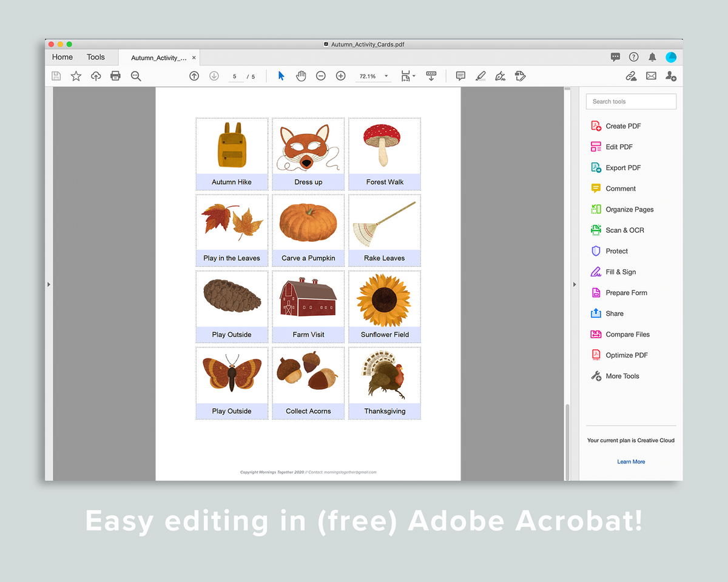Collapse the right tools pane arrow
The height and width of the screenshot is (582, 728).
(x=575, y=284)
